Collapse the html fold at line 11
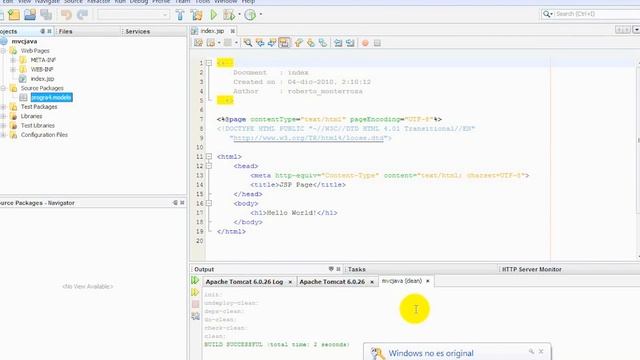Screen dimensions: 640x360 (209, 156)
